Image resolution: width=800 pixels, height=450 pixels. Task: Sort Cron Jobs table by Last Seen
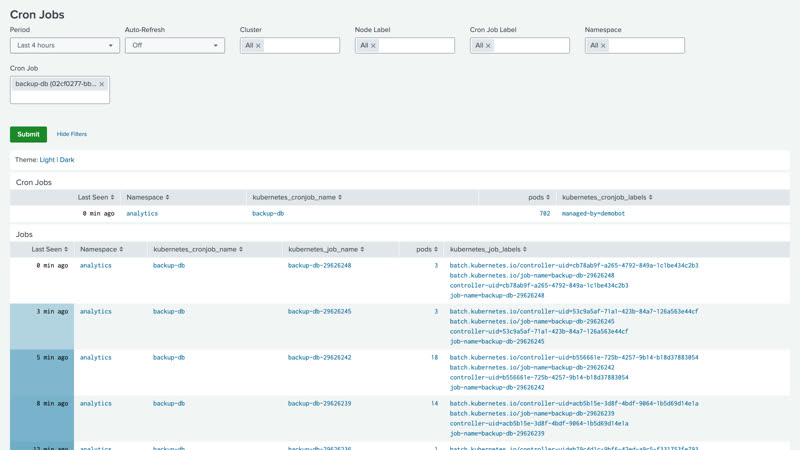coord(96,197)
